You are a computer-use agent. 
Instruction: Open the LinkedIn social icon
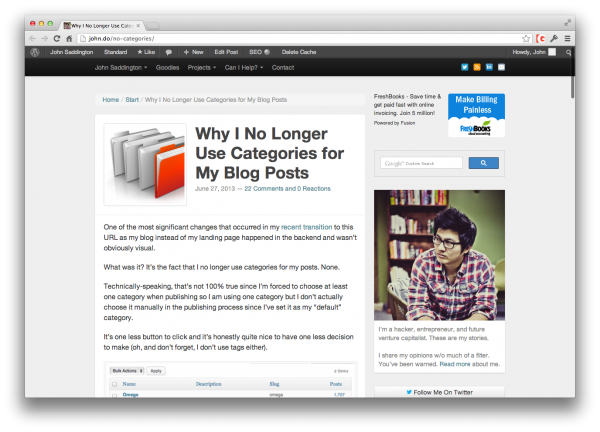[489, 67]
